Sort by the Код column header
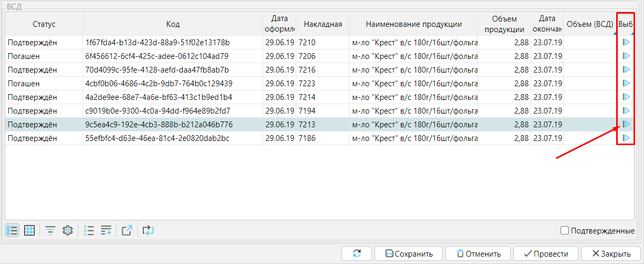 tap(173, 24)
